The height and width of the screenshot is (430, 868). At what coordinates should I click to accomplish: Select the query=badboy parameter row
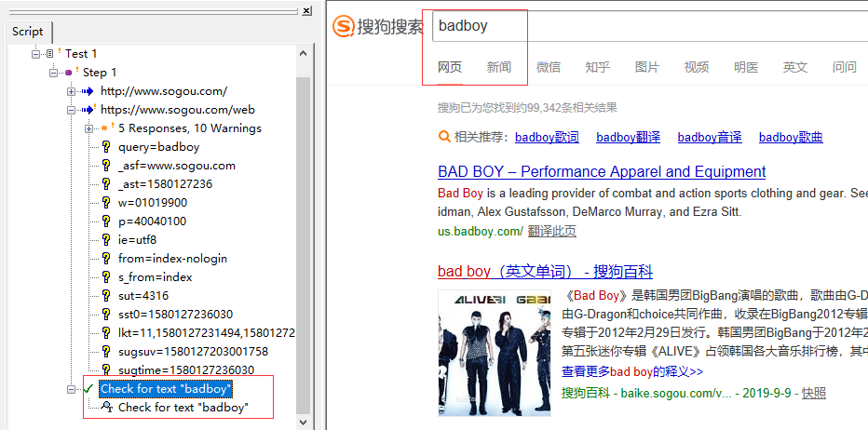coord(159,147)
